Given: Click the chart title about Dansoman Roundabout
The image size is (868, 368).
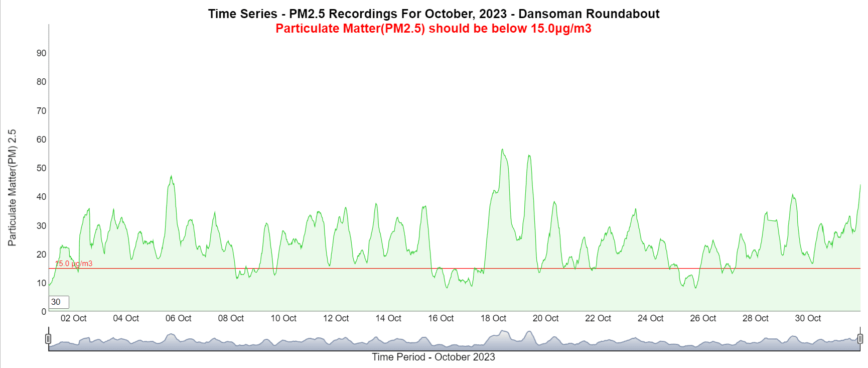Looking at the screenshot, I should coord(433,14).
